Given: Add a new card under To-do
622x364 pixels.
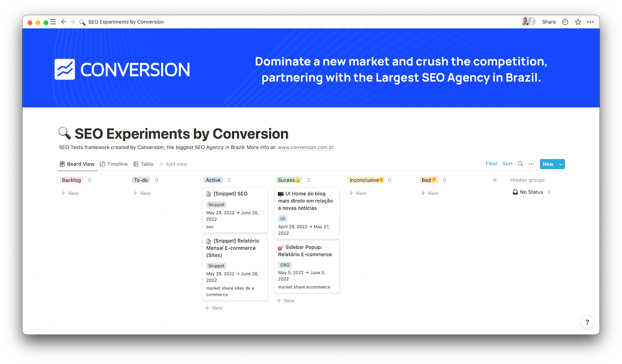Looking at the screenshot, I should pos(142,193).
